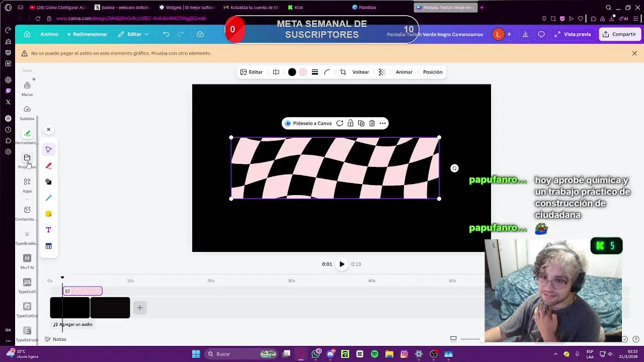Click the rotate handle beside the element
This screenshot has height=362, width=644.
pos(454,168)
